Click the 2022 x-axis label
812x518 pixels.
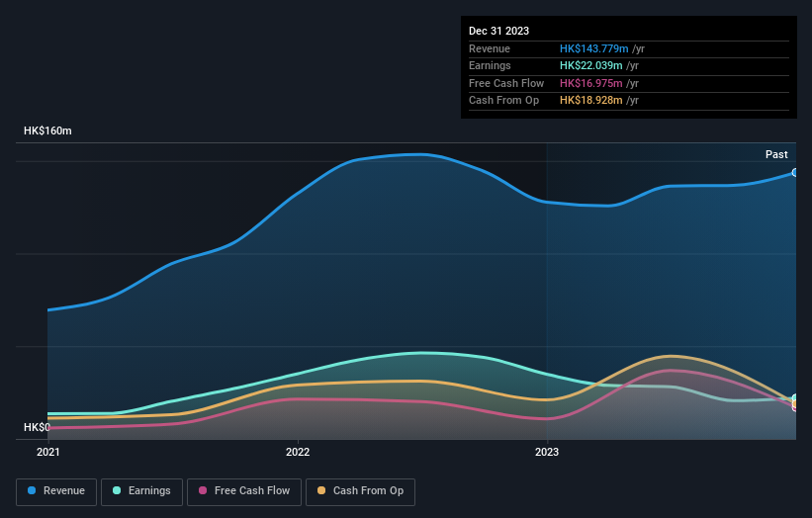[298, 452]
